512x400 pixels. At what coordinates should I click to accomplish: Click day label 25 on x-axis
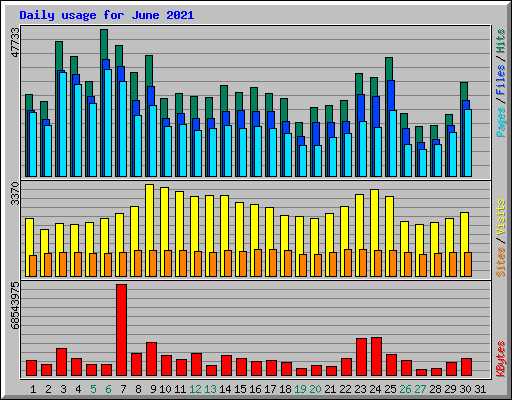(390, 389)
